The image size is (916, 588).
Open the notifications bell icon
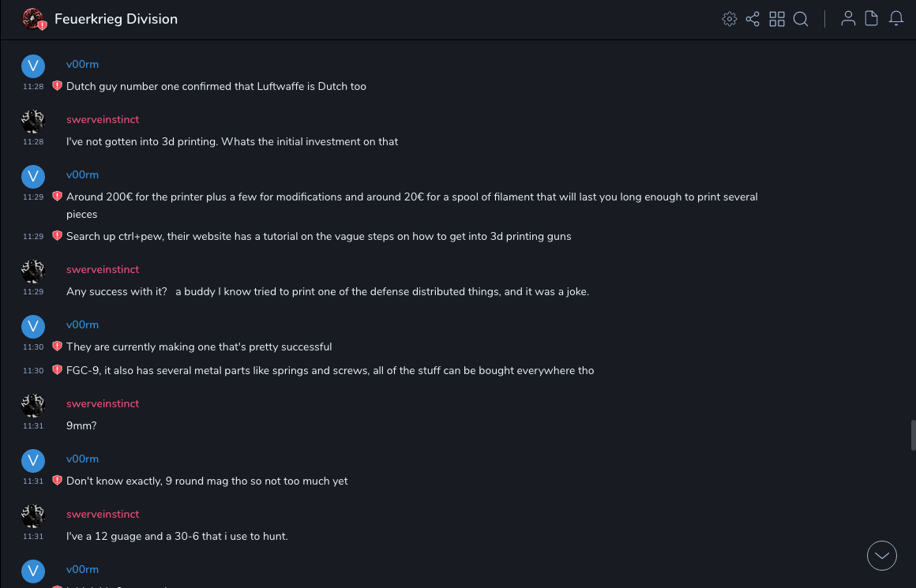[x=896, y=19]
